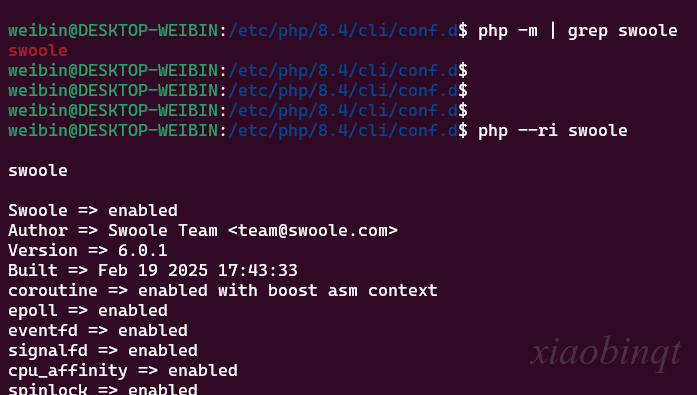
Task: Click the 'php -m | grep swoole' command text
Action: pyautogui.click(x=577, y=31)
